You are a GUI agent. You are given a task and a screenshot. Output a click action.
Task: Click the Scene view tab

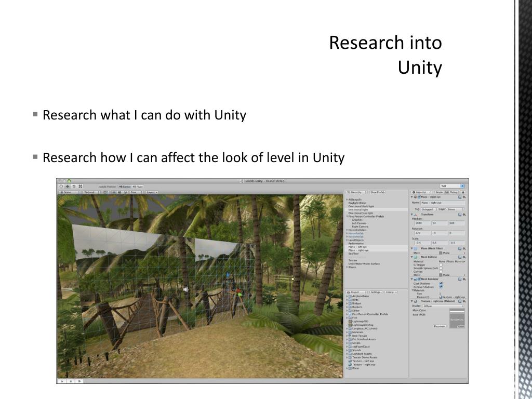[x=70, y=192]
